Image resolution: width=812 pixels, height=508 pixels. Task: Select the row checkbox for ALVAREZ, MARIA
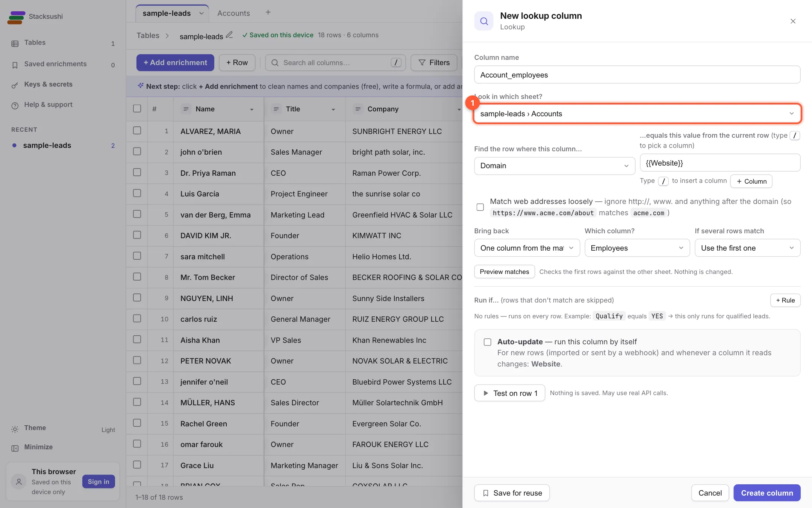pyautogui.click(x=137, y=131)
